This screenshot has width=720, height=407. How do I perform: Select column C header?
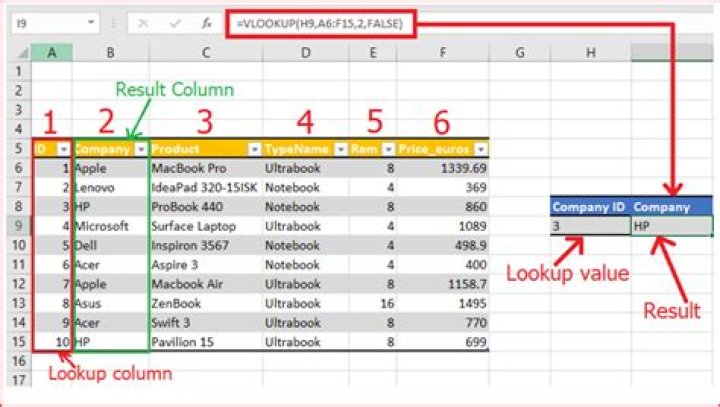pyautogui.click(x=206, y=53)
